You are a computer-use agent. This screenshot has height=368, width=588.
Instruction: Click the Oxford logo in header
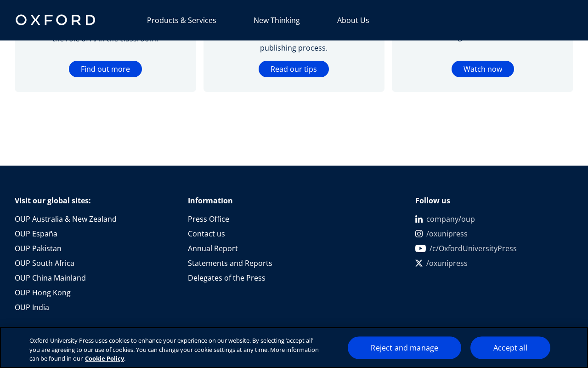(x=55, y=20)
